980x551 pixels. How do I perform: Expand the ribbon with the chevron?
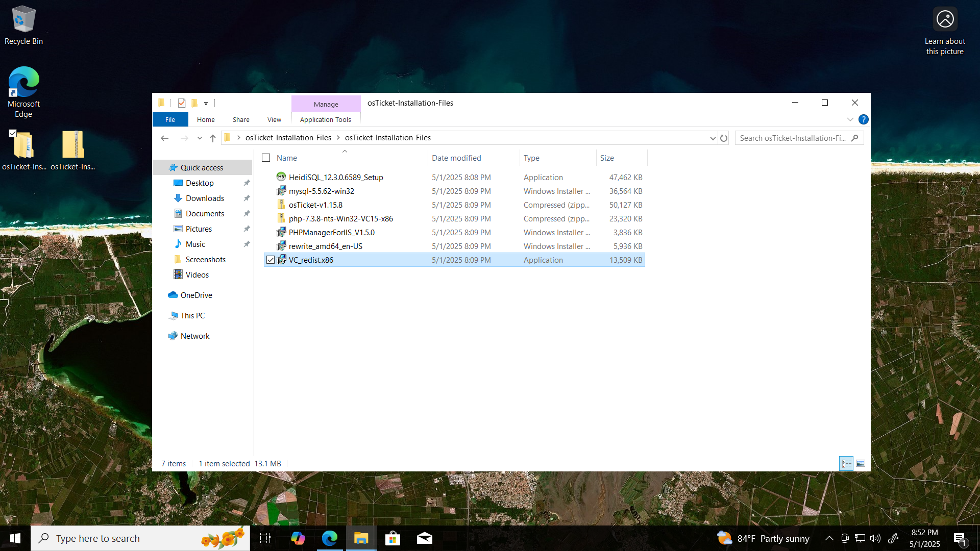pos(850,119)
